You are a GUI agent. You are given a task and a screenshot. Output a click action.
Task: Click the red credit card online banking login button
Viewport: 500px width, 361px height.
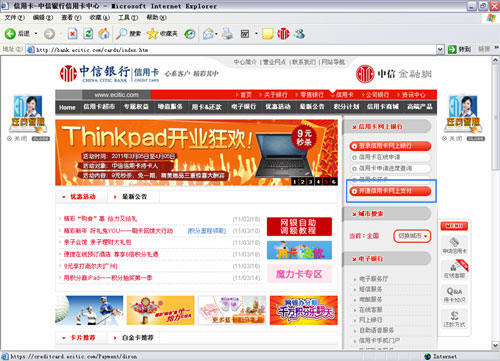tap(390, 146)
